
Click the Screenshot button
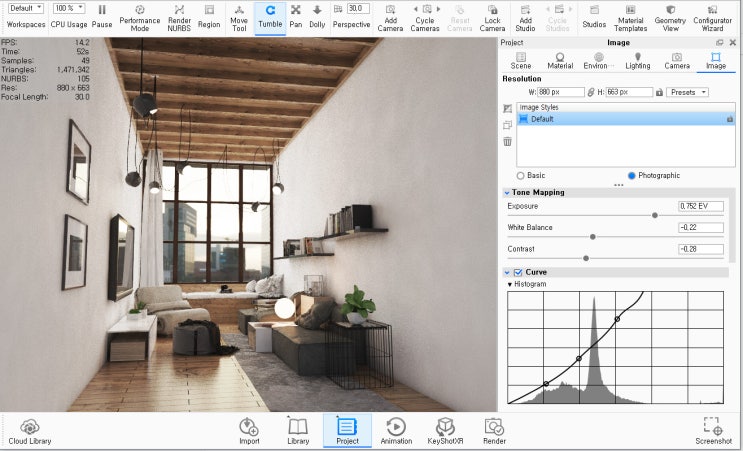(714, 431)
